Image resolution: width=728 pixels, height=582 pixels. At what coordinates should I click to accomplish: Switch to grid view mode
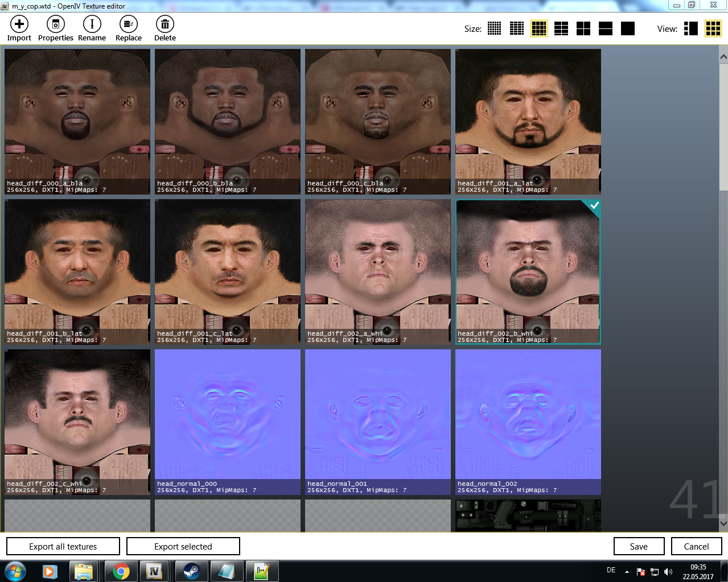pos(713,28)
